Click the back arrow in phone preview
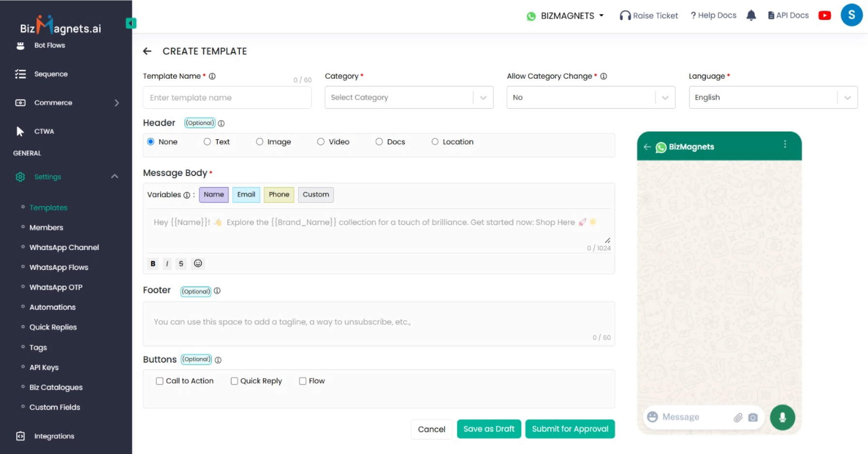The image size is (868, 454). click(647, 146)
